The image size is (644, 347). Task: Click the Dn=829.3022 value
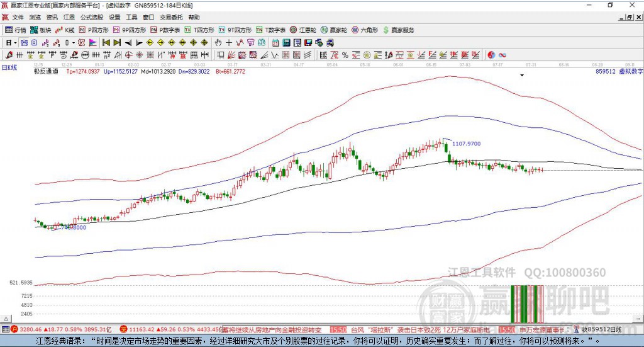tap(194, 72)
